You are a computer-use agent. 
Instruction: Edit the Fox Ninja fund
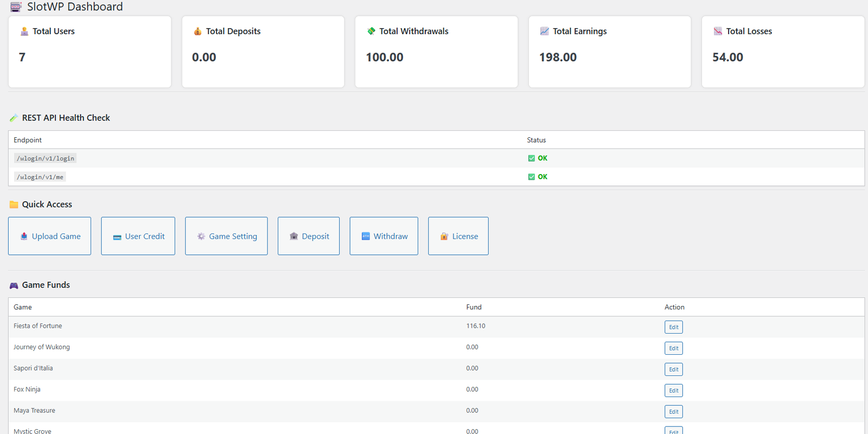tap(674, 391)
